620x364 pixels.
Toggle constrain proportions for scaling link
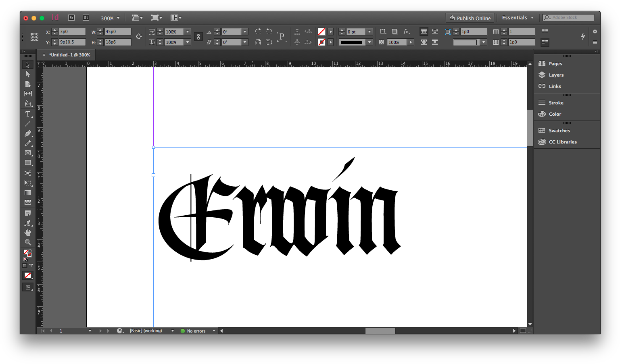click(198, 37)
